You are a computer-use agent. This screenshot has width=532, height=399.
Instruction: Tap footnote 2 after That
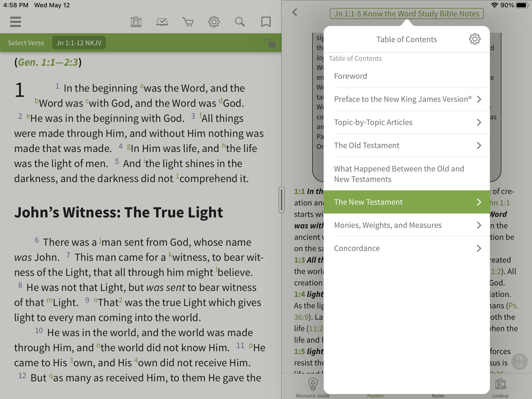pyautogui.click(x=121, y=300)
